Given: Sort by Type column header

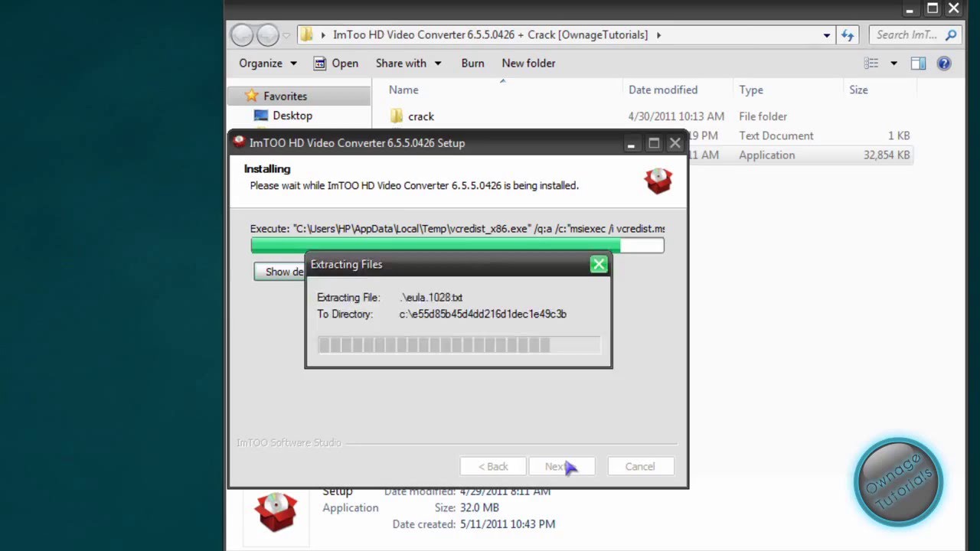Looking at the screenshot, I should coord(751,90).
